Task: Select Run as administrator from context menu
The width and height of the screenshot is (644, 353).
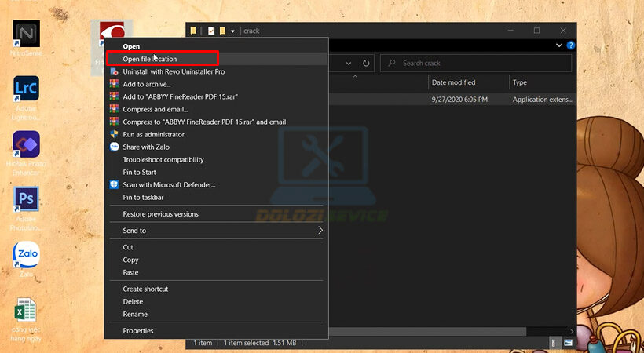Action: pos(152,134)
